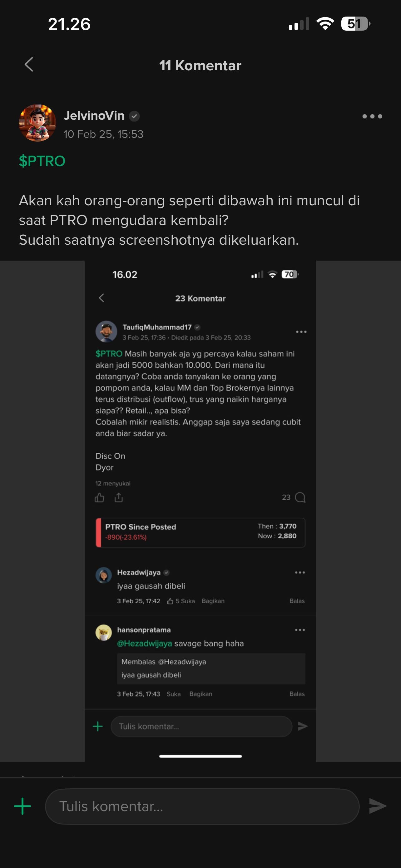Tap the back arrow beside 11 Komentar

pos(29,65)
